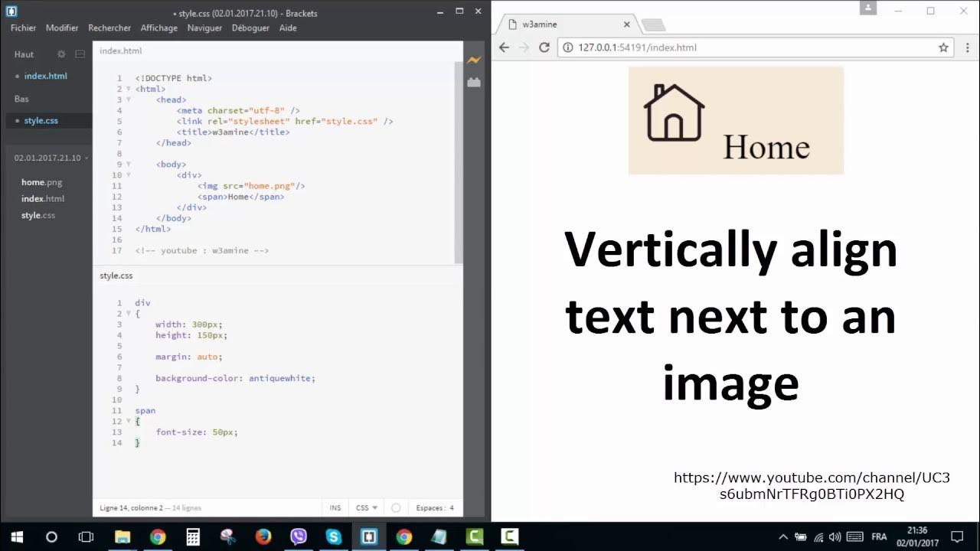Open index.html in project tree
The image size is (980, 551).
[x=43, y=198]
